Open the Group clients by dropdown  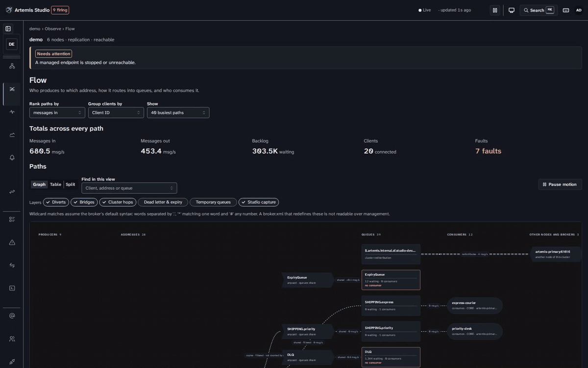116,112
